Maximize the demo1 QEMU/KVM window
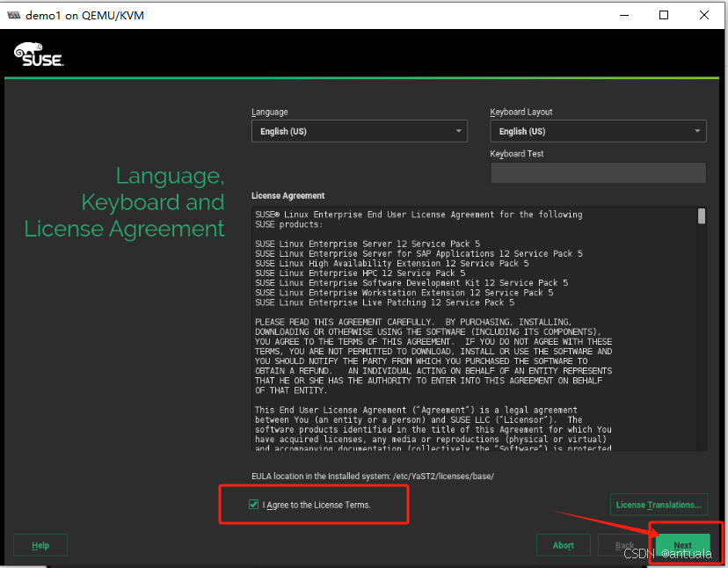728x568 pixels. tap(664, 15)
